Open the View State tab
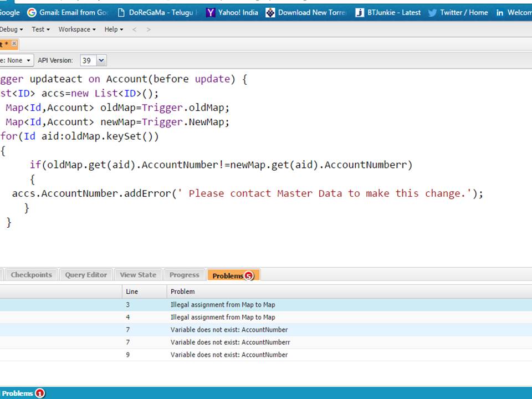The image size is (532, 399). coord(138,275)
